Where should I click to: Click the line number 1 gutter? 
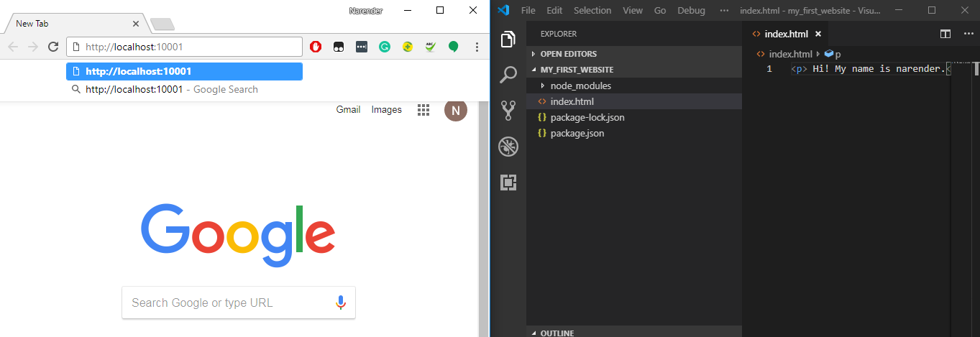[x=769, y=69]
